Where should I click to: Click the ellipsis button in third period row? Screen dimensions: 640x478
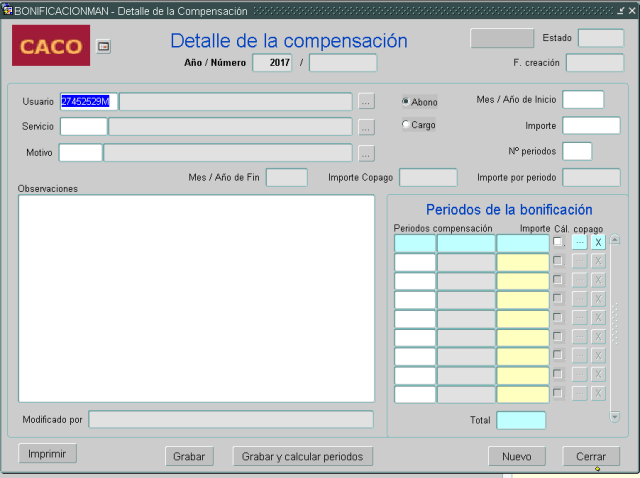point(580,280)
